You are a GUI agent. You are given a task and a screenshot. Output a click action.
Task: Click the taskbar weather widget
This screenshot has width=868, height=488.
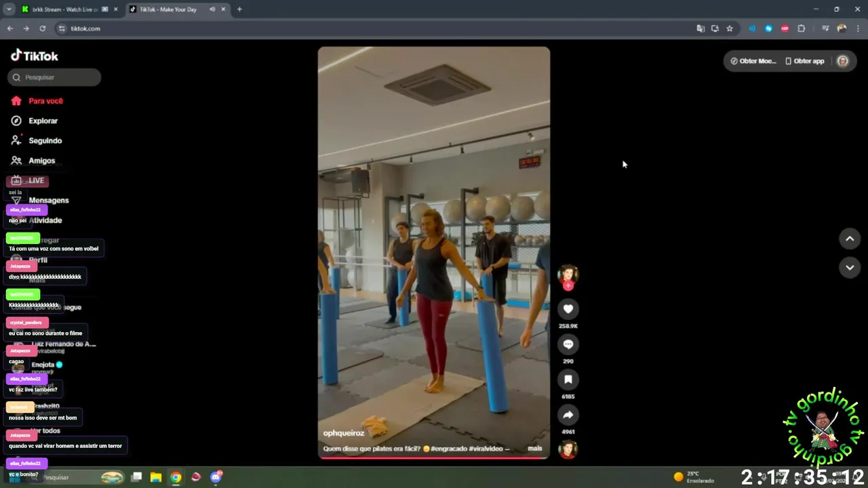pos(694,477)
